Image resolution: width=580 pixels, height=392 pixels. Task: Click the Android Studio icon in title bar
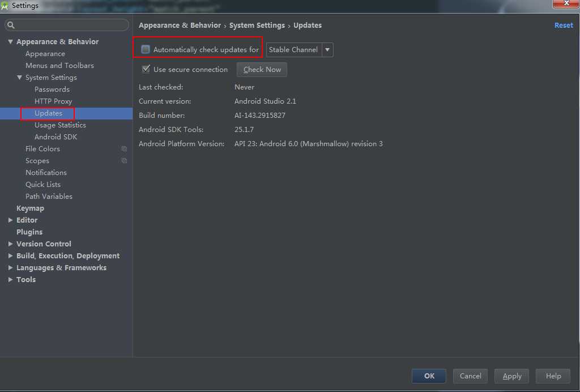[5, 6]
